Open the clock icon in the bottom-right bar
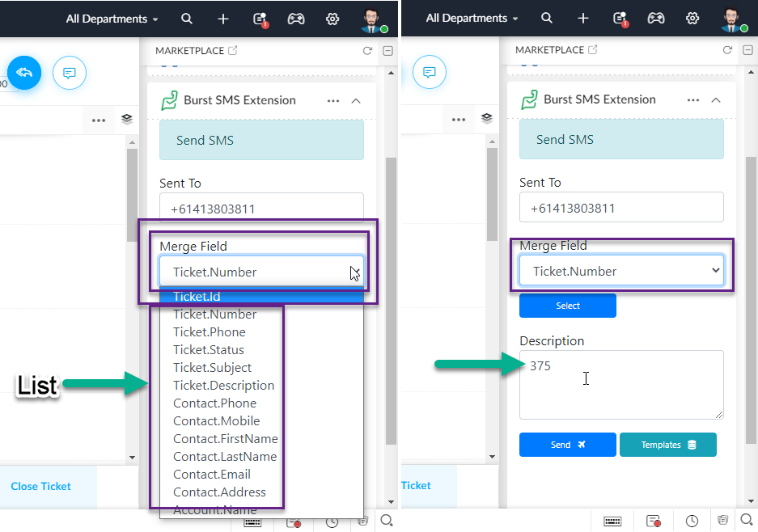 692,521
